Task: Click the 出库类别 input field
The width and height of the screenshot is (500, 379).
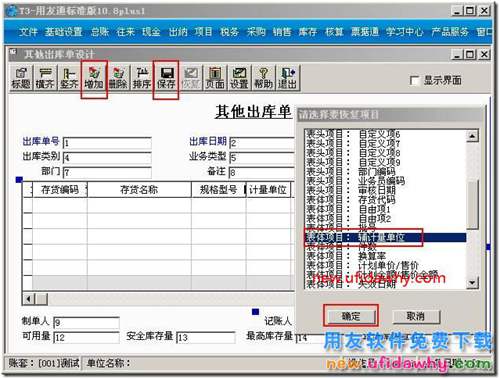Action: pos(107,157)
